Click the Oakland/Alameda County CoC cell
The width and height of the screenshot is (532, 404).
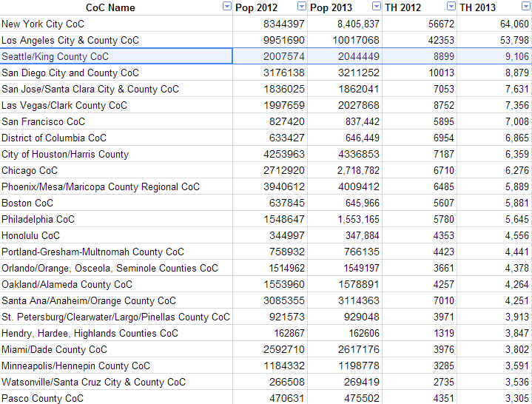(x=116, y=284)
